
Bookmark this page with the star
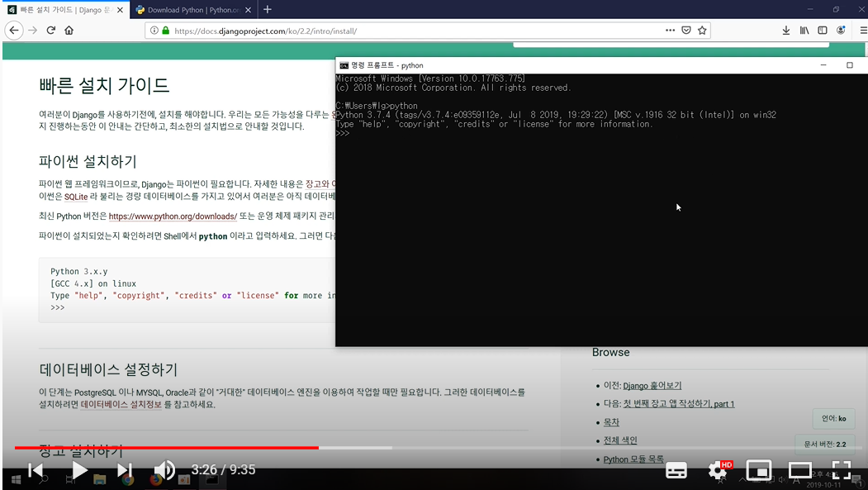[702, 31]
